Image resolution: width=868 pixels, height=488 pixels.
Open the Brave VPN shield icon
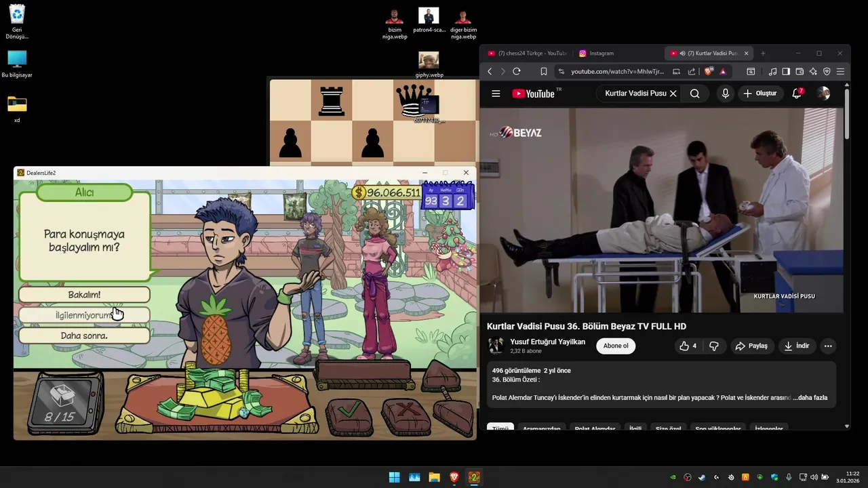(x=827, y=71)
